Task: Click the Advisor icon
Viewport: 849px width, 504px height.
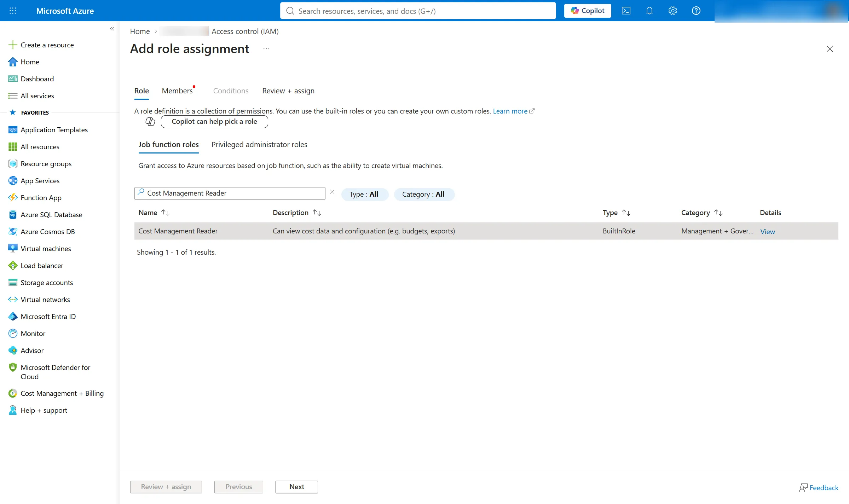Action: point(13,351)
